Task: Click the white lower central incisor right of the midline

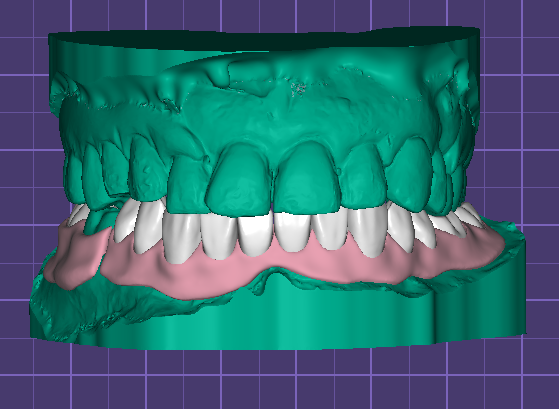Action: point(292,232)
